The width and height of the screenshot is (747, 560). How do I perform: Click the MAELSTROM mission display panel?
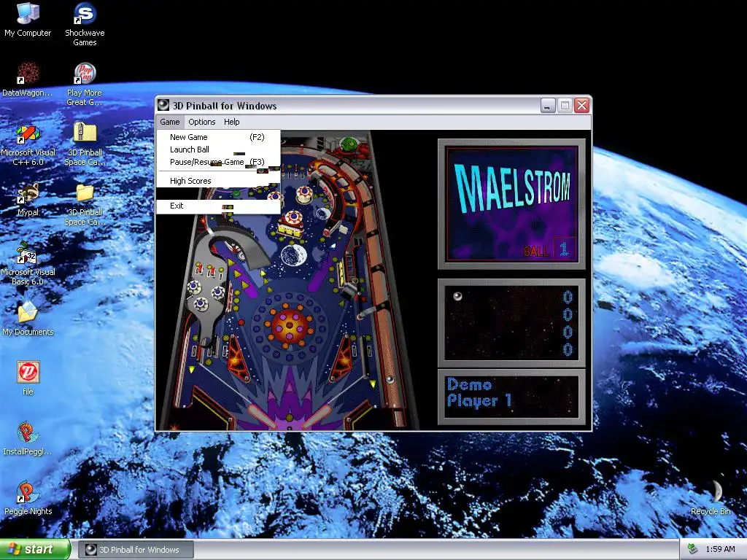[511, 204]
